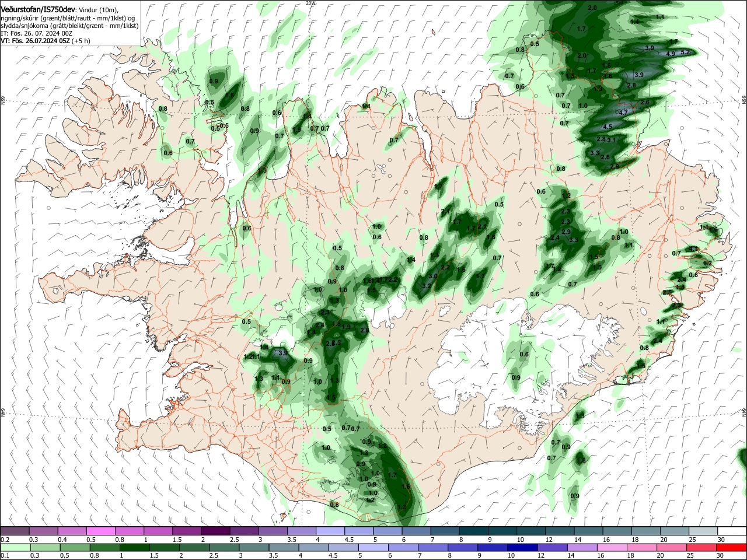Image resolution: width=747 pixels, height=560 pixels.
Task: Click the dark green 1 swatch in rain legend
Action: [134, 548]
